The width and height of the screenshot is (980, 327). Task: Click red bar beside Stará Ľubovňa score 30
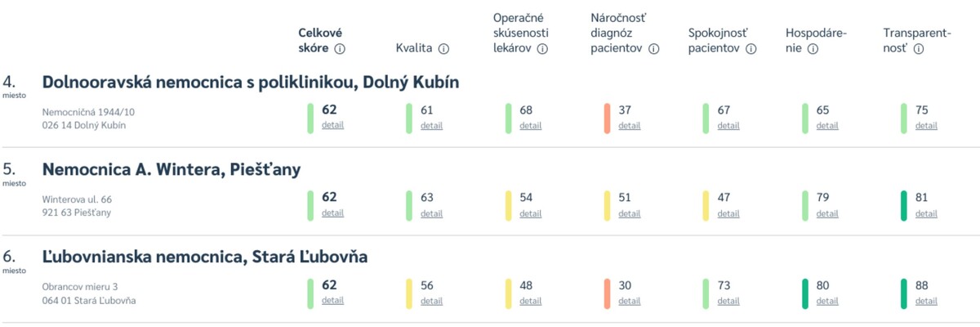click(607, 293)
